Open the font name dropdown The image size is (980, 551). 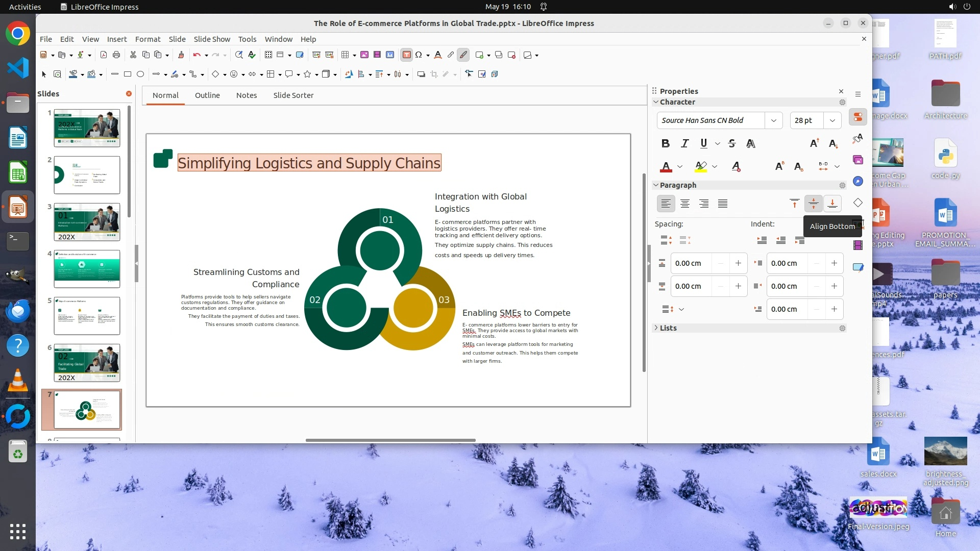pos(773,120)
